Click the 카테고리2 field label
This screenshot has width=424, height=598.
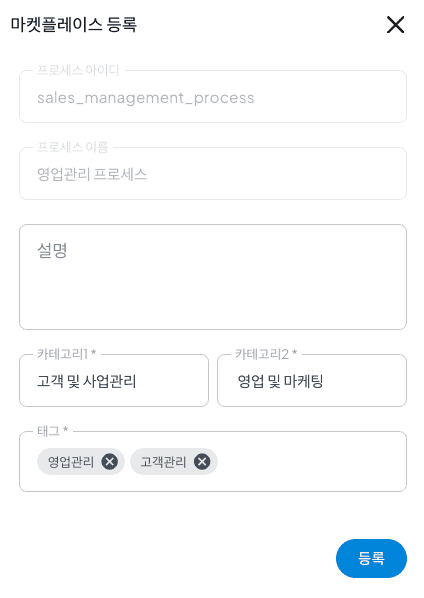(266, 354)
